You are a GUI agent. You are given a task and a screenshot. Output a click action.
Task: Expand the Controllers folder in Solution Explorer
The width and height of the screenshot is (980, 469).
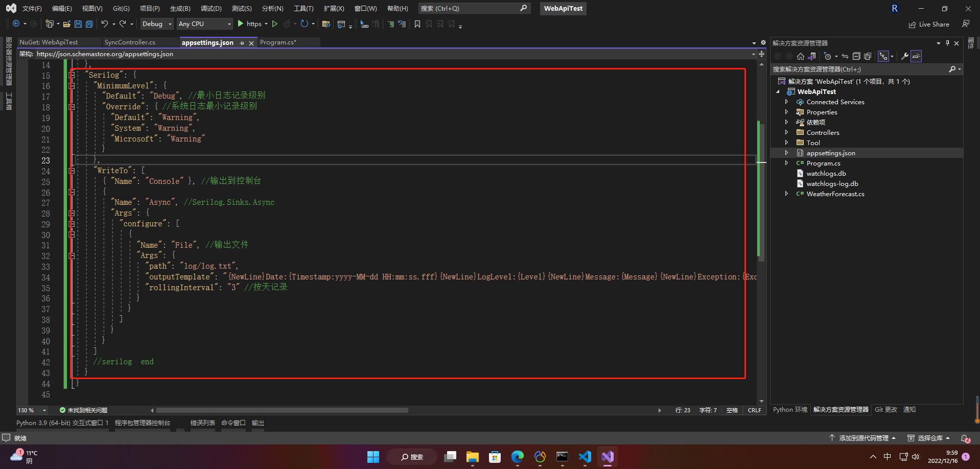[x=787, y=132]
